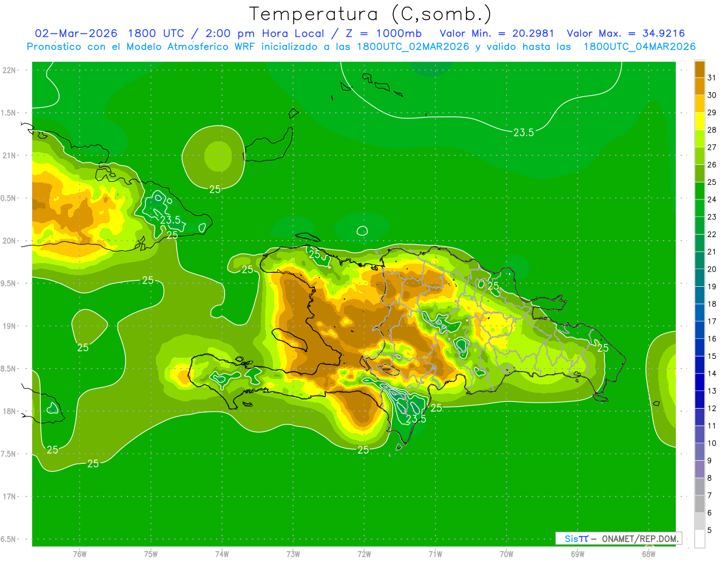728x562 pixels.
Task: Click the "68W" longitude axis label
Action: (649, 553)
